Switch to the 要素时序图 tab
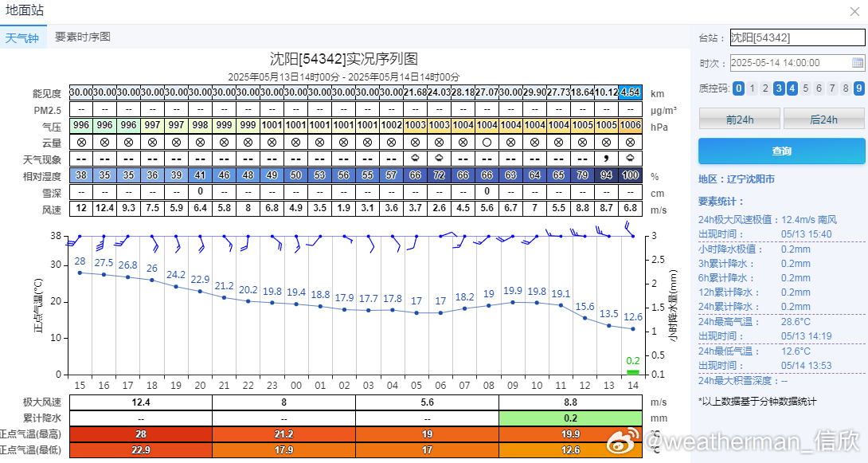 [83, 37]
